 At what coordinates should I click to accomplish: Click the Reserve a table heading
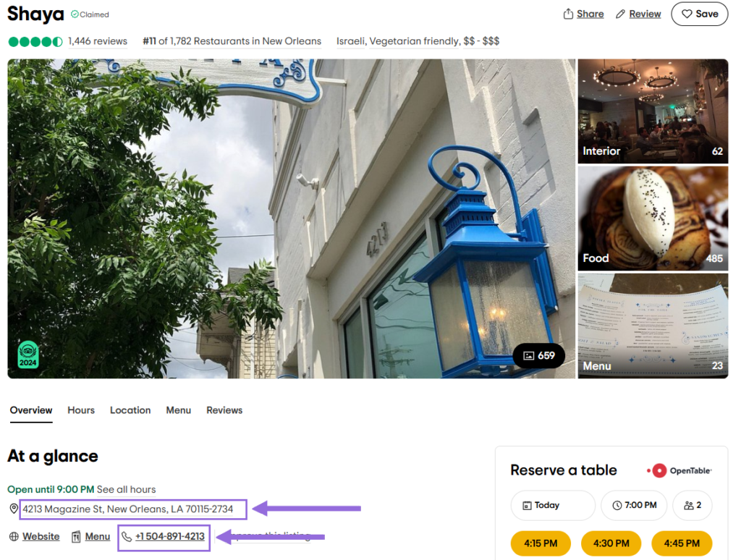(564, 471)
